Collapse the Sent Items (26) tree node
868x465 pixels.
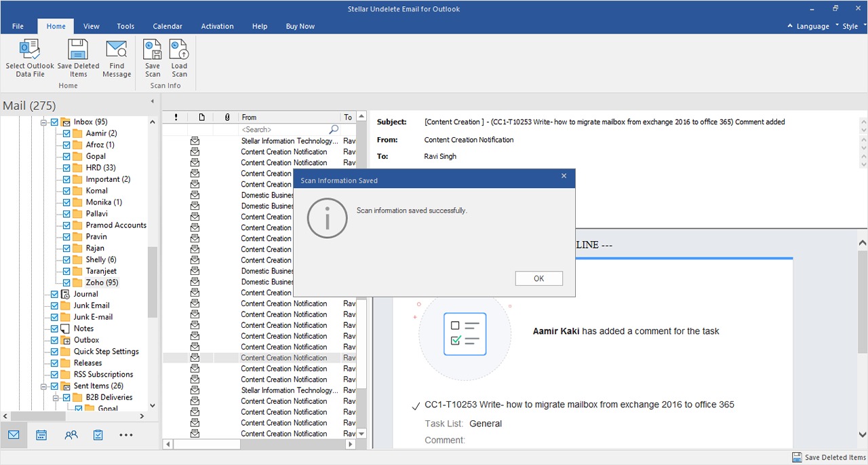[44, 386]
